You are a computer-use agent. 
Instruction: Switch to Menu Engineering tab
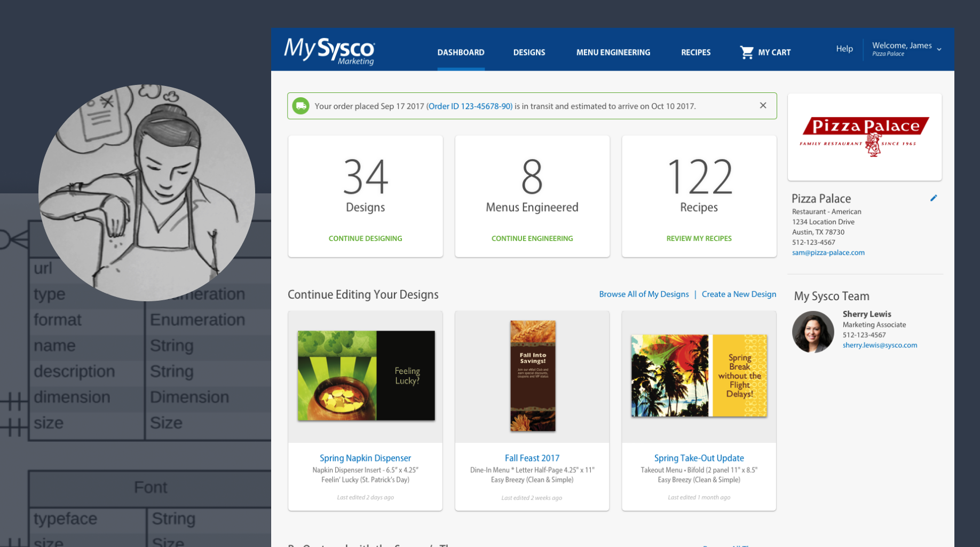(x=613, y=52)
